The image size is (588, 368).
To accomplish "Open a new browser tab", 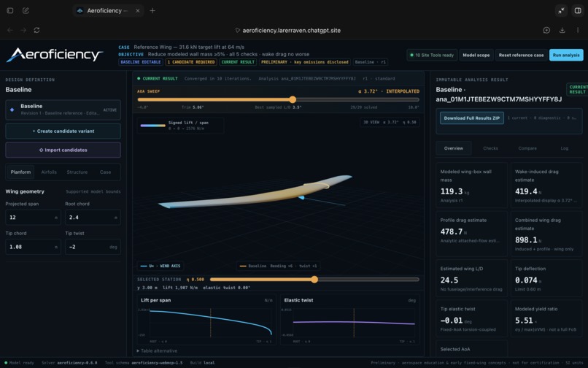I will point(152,10).
